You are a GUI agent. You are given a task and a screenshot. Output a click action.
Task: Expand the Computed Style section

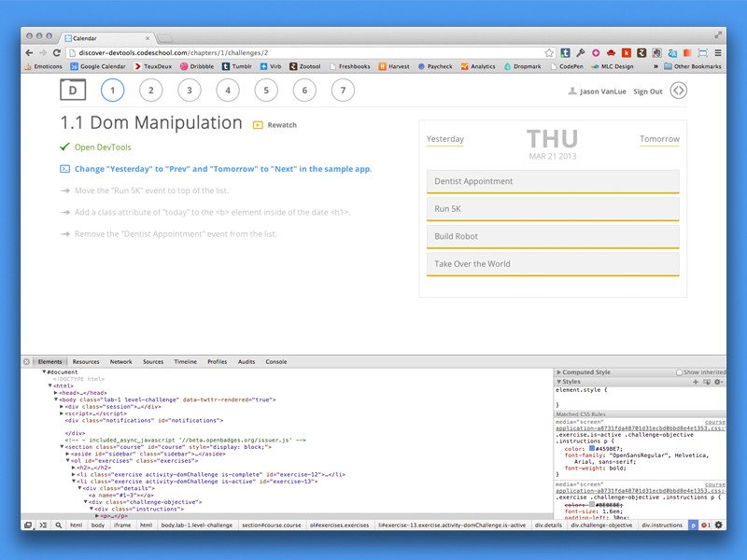pos(558,372)
